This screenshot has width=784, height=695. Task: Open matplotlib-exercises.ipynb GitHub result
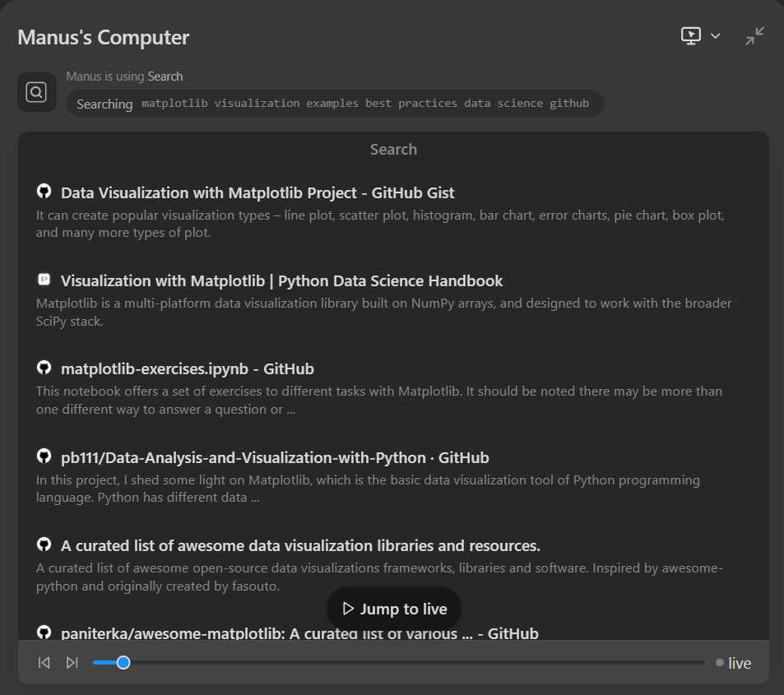pos(187,368)
